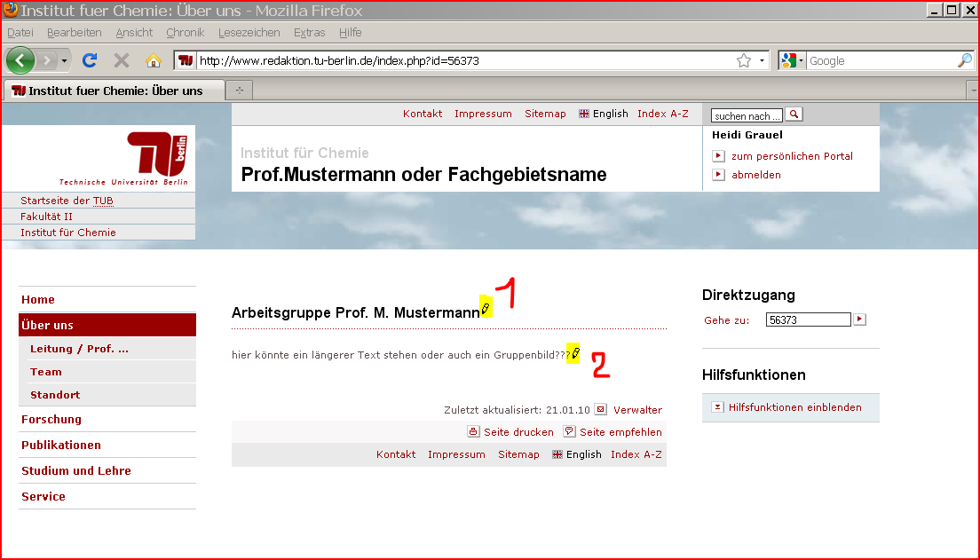Click the abmelden link
The width and height of the screenshot is (980, 560).
(755, 175)
